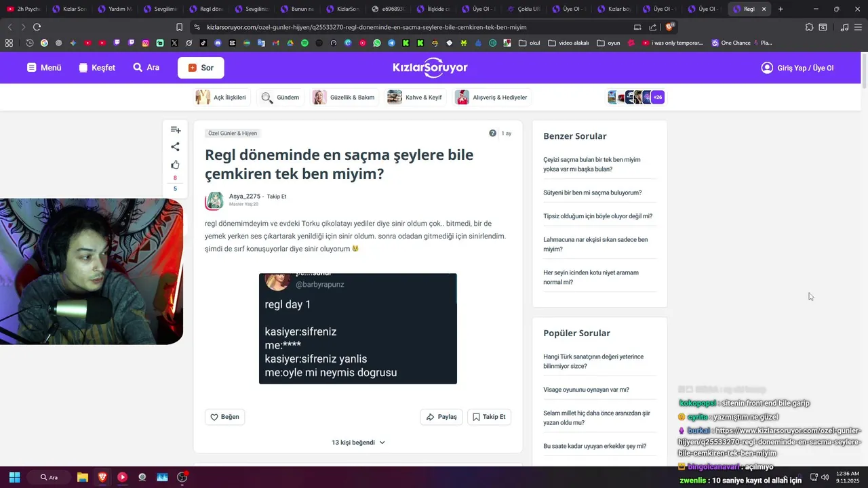Viewport: 868px width, 488px height.
Task: Click the taskbar Ara search box
Action: (x=49, y=477)
